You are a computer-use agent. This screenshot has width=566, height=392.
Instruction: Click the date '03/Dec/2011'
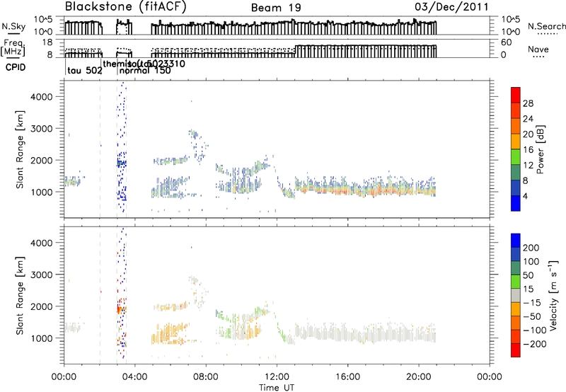coord(451,7)
